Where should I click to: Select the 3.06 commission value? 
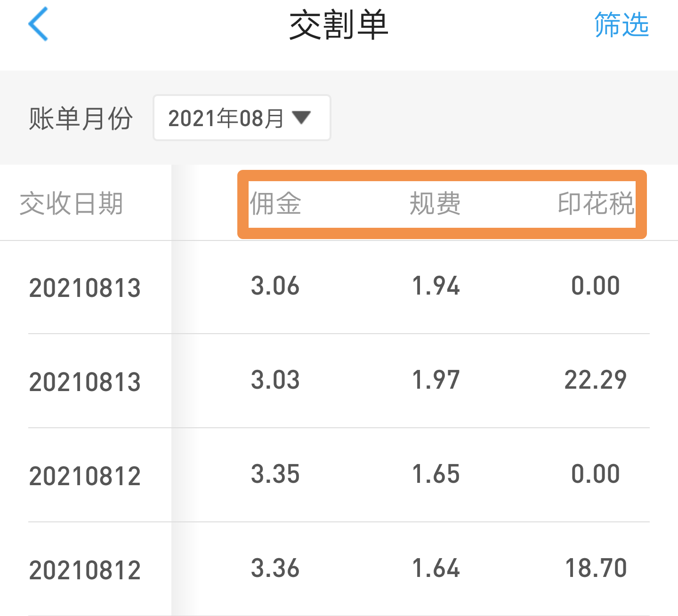(275, 286)
